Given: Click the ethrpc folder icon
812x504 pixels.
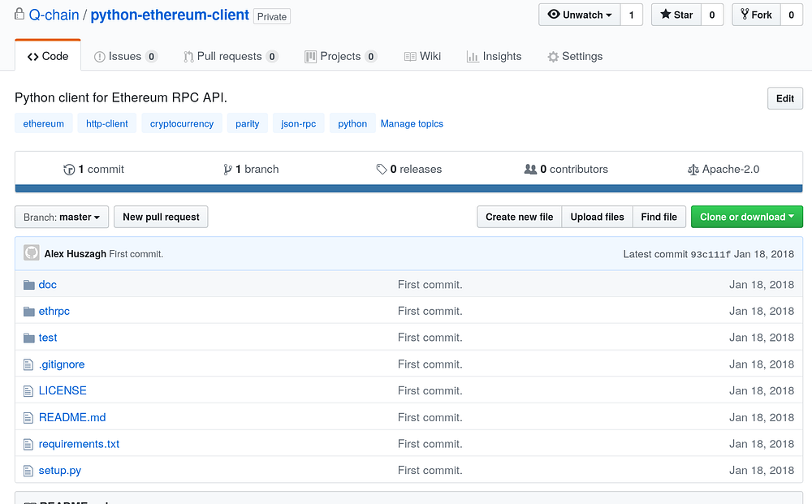Looking at the screenshot, I should (x=29, y=312).
